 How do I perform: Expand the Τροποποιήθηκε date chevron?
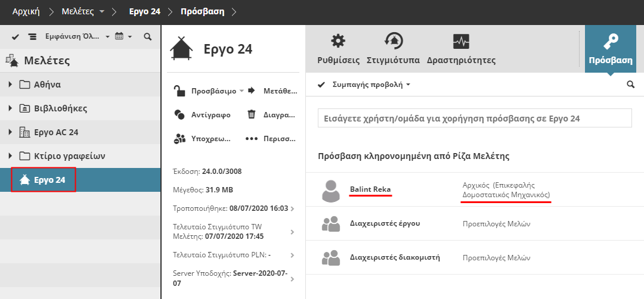point(292,209)
